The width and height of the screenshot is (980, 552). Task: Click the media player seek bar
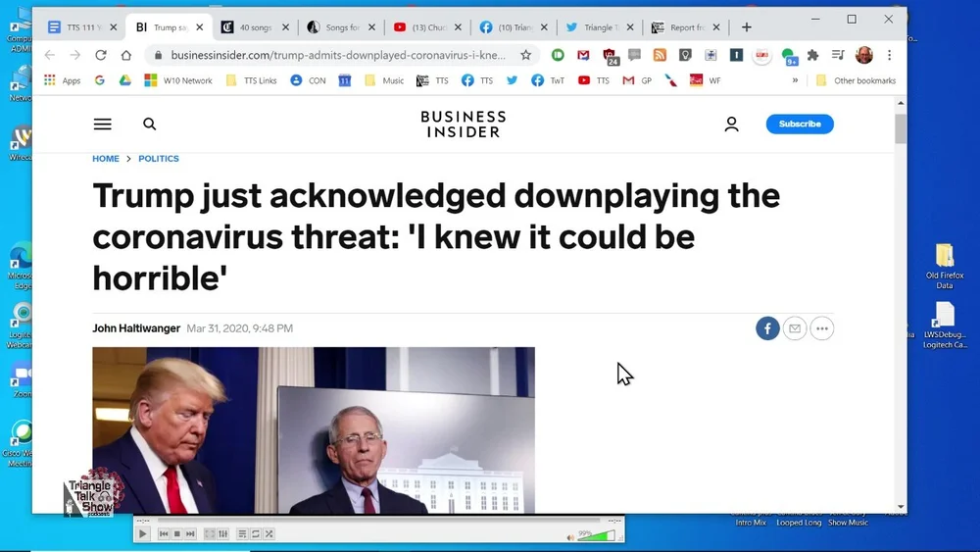(378, 520)
